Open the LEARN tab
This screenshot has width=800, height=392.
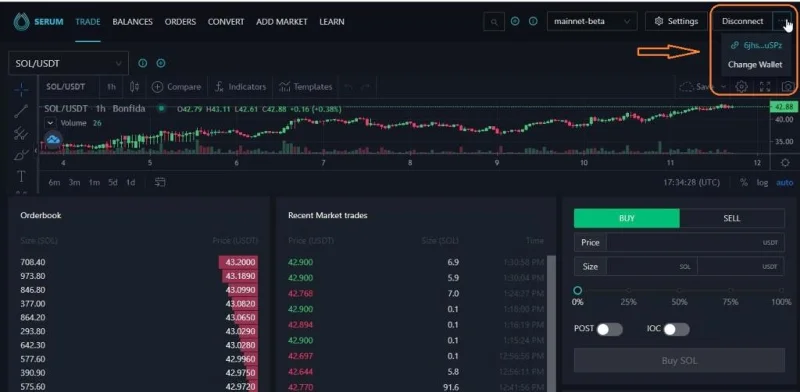click(x=332, y=22)
